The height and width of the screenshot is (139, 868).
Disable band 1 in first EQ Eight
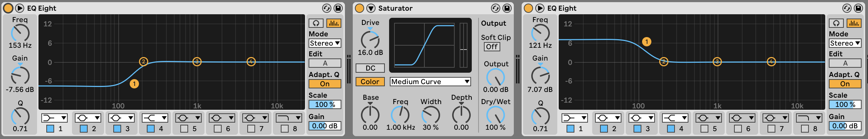pos(50,129)
